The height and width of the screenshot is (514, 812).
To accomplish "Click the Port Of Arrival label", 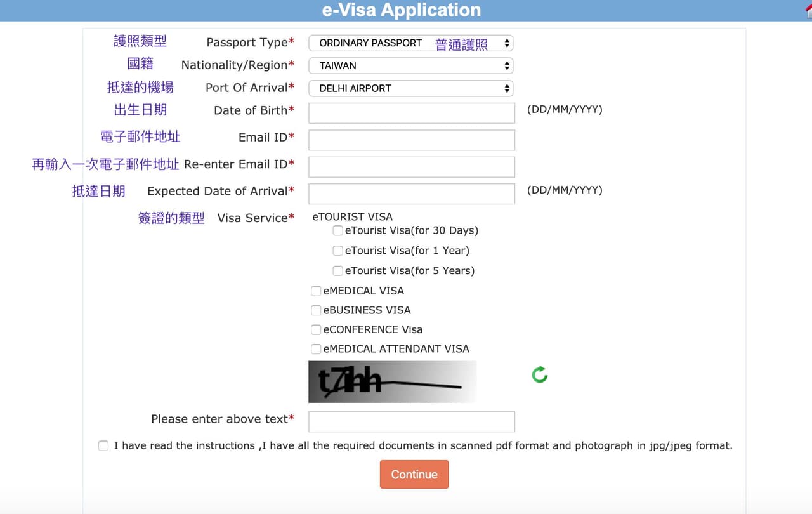I will pyautogui.click(x=250, y=88).
